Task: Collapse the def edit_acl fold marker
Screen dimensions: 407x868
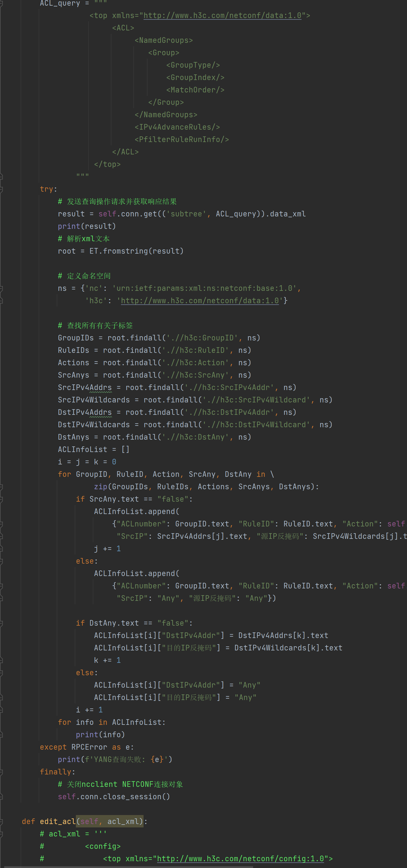Action: 1,821
